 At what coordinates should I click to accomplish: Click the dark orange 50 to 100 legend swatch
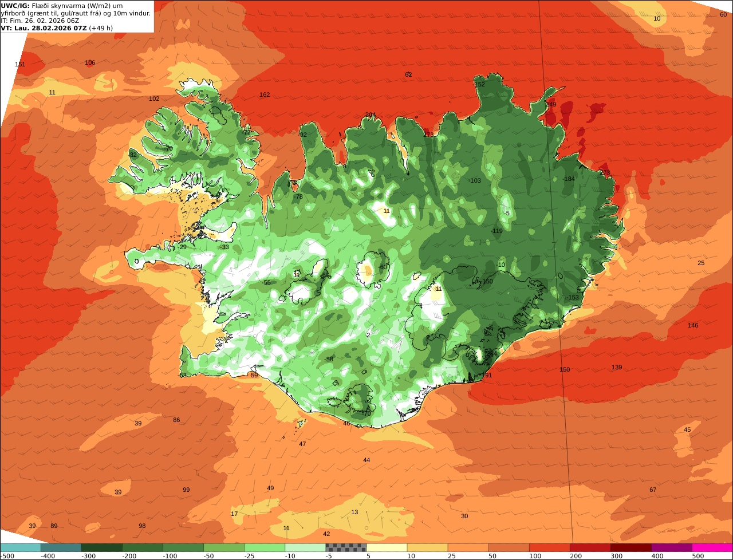pyautogui.click(x=509, y=547)
